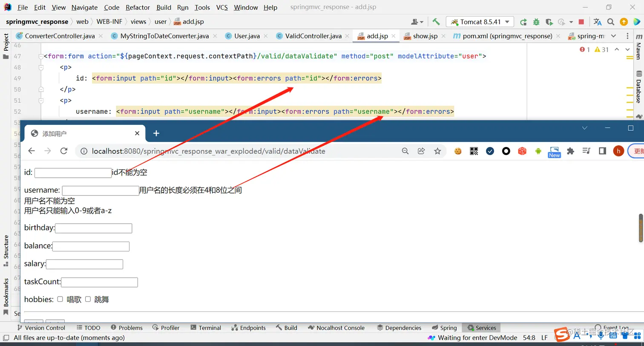The height and width of the screenshot is (346, 644).
Task: Show the hidden editor tabs list
Action: [x=613, y=36]
